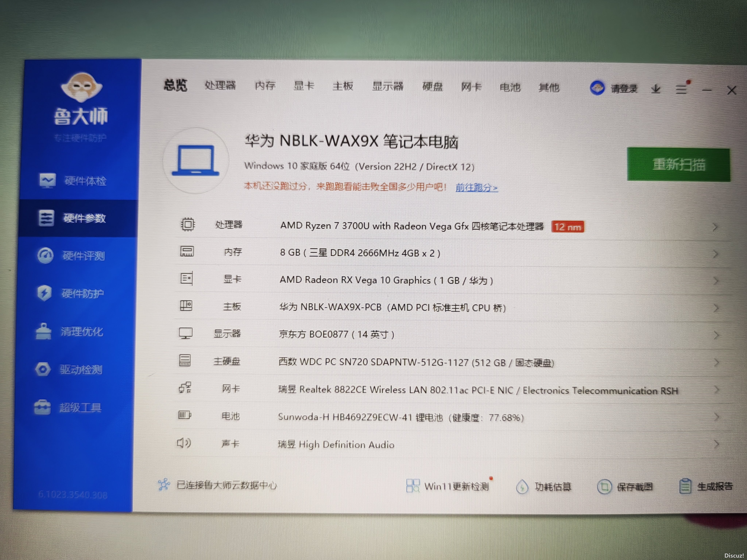Click the 网卡 network row icon
This screenshot has height=560, width=747.
coord(185,388)
